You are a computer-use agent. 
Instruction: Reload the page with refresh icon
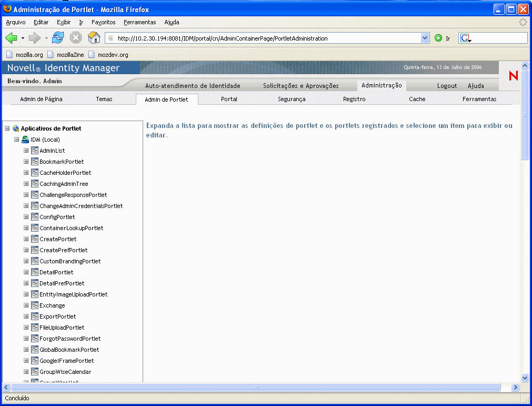58,38
